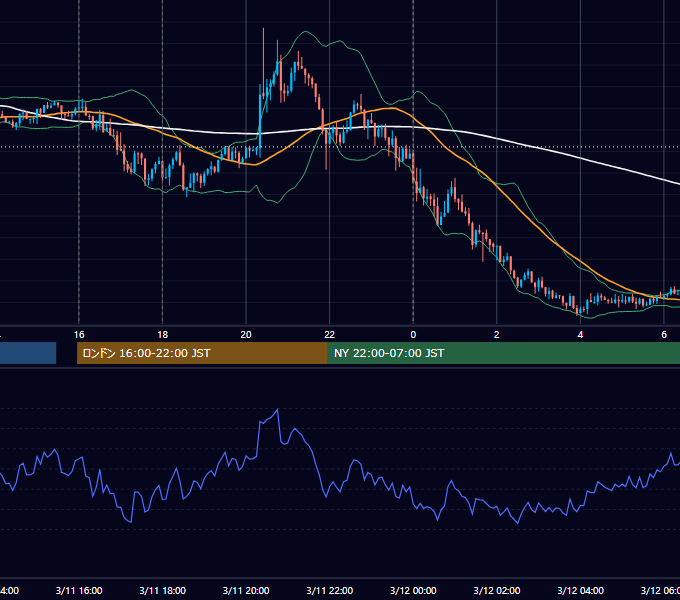
Task: Click the upper time axis label 6
Action: pos(664,335)
